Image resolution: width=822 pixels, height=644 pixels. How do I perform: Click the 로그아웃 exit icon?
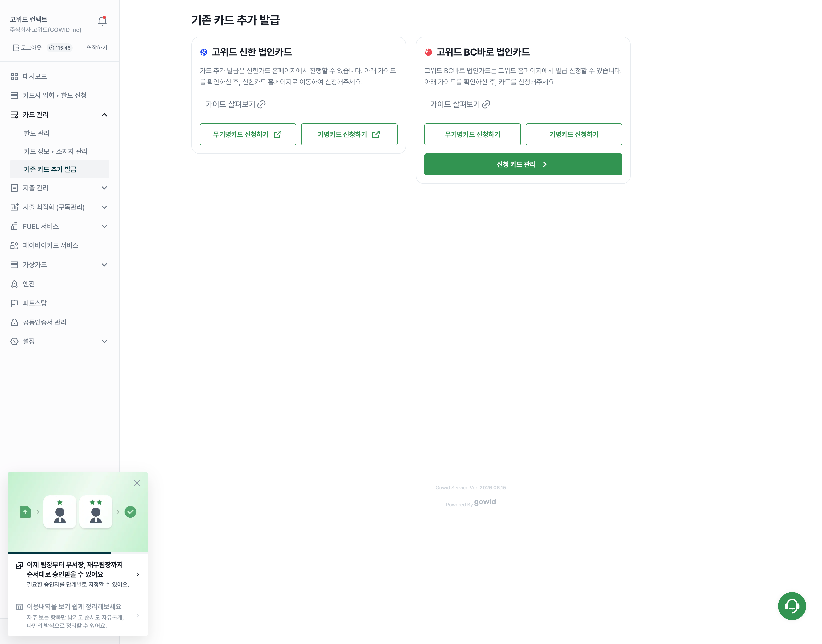point(16,48)
